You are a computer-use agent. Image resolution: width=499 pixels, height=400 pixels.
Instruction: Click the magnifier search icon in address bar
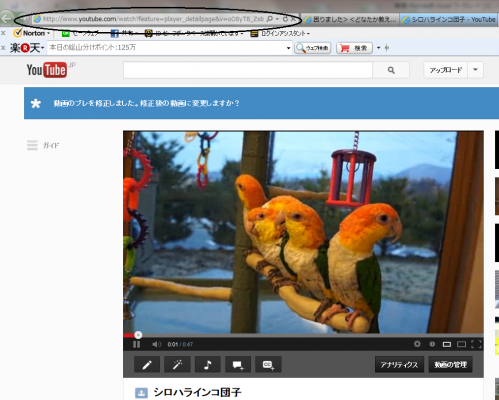[270, 19]
